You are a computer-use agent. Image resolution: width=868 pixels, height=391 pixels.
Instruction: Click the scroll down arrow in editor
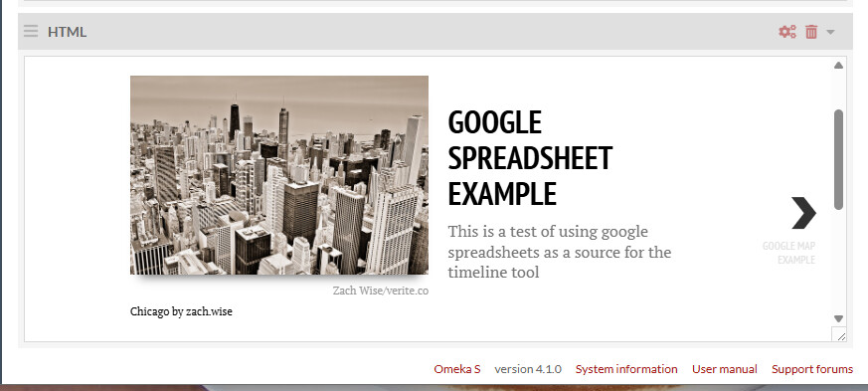pos(838,318)
